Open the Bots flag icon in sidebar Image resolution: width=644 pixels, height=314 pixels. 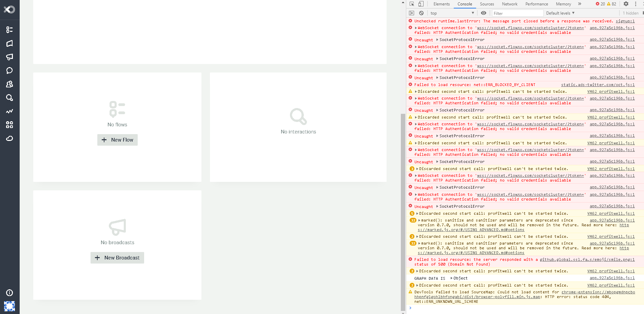tap(9, 43)
